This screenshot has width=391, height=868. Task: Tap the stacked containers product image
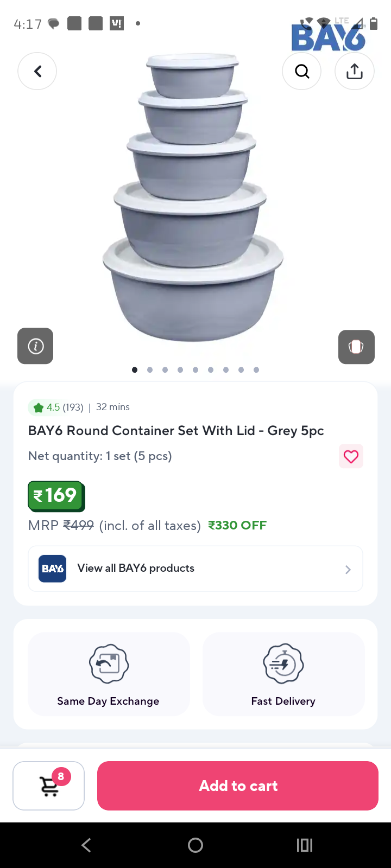point(193,198)
